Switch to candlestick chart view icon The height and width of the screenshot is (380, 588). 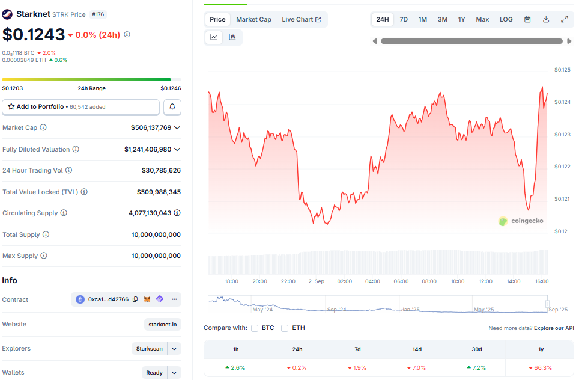pos(232,37)
